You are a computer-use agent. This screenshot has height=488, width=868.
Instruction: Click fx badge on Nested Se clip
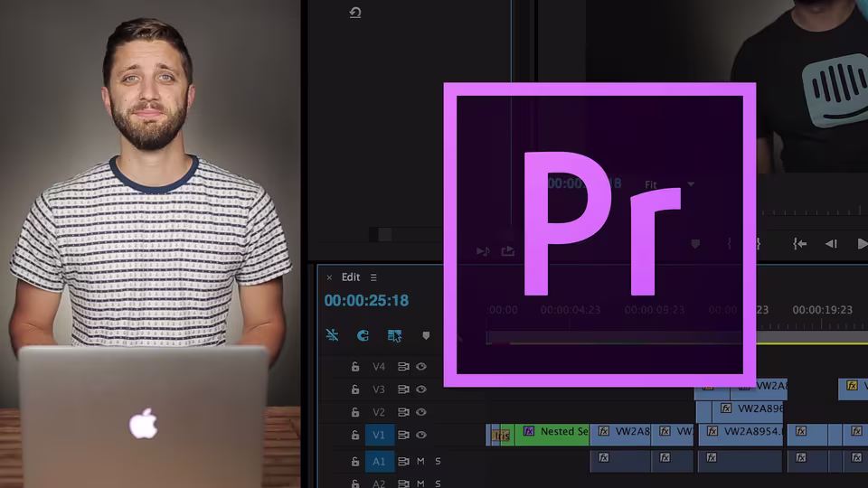(529, 431)
